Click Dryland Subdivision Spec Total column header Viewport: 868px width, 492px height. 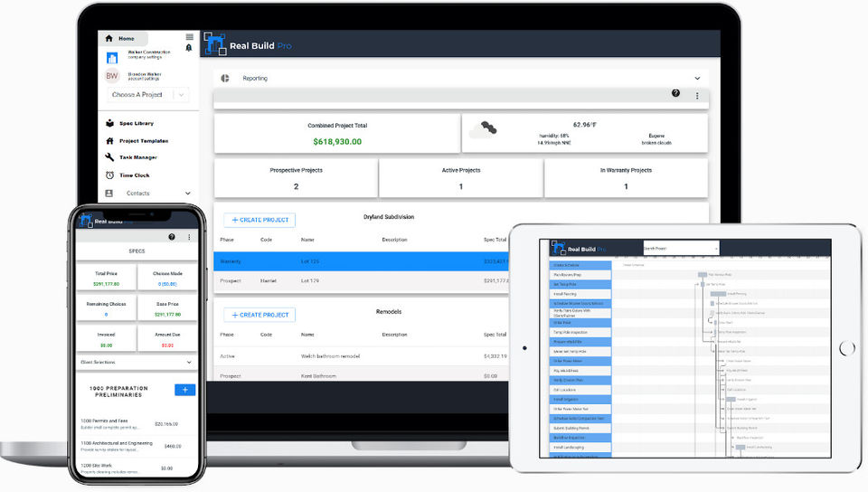coord(495,240)
